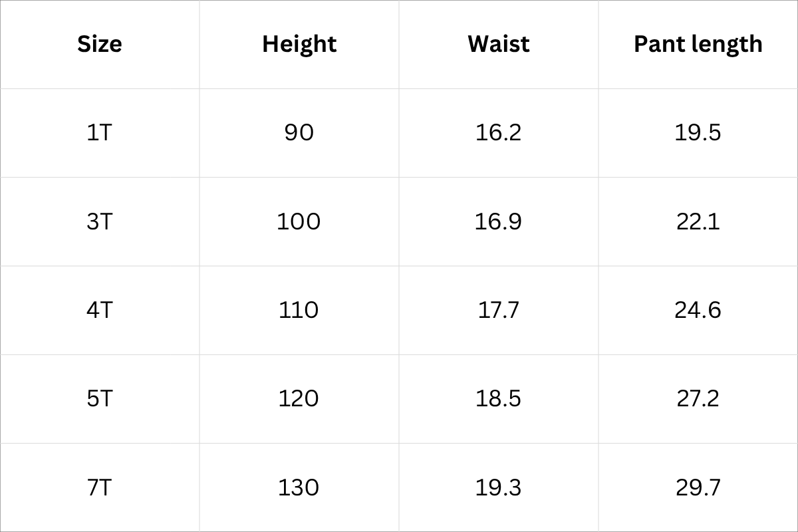This screenshot has width=798, height=532.
Task: Click the waist value 19.3
Action: [x=499, y=487]
